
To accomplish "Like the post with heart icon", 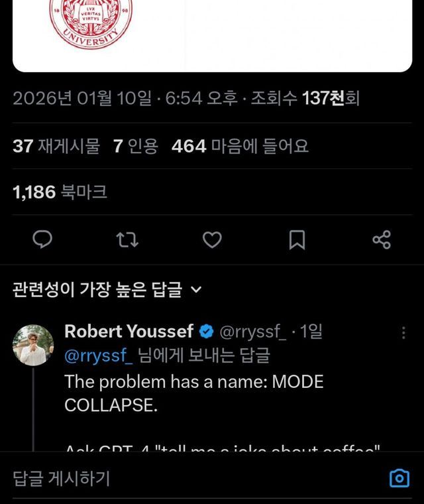I will (x=212, y=239).
